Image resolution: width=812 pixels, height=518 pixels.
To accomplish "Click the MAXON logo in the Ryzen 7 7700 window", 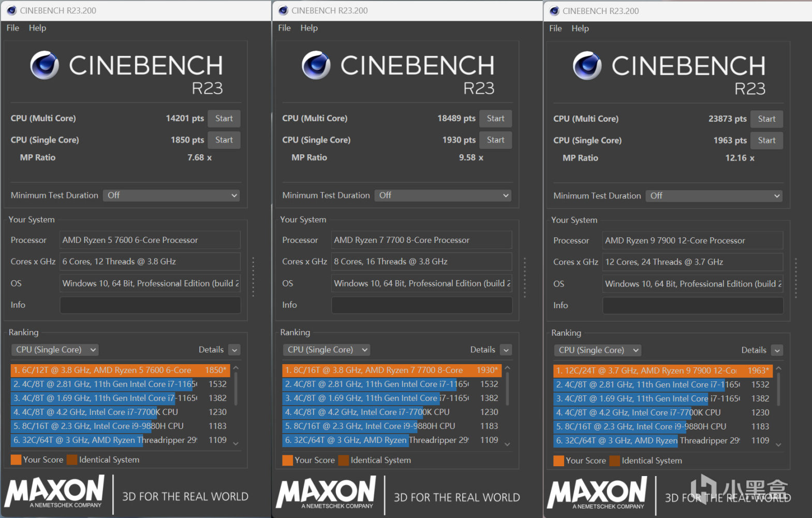I will tap(326, 493).
